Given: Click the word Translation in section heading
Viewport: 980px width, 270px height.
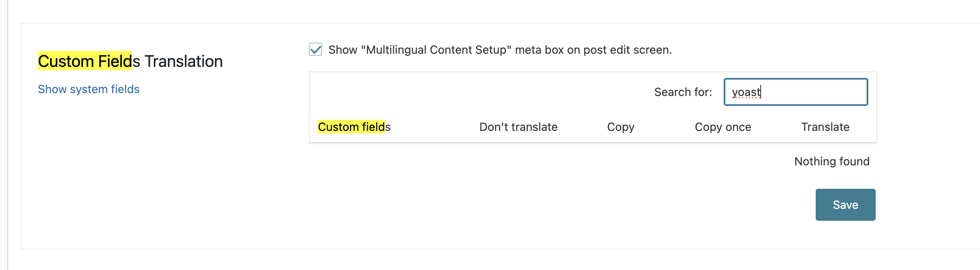Looking at the screenshot, I should coord(184,61).
